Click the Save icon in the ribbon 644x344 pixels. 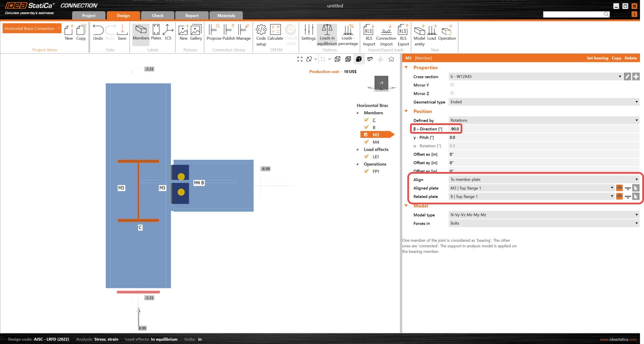click(x=122, y=33)
